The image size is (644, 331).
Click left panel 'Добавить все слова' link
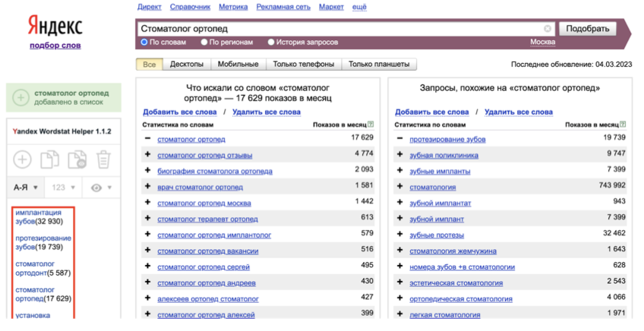179,112
